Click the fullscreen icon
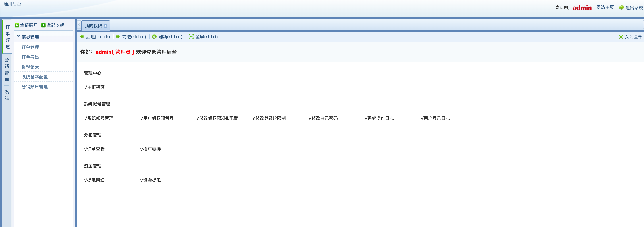This screenshot has width=644, height=227. [x=191, y=37]
